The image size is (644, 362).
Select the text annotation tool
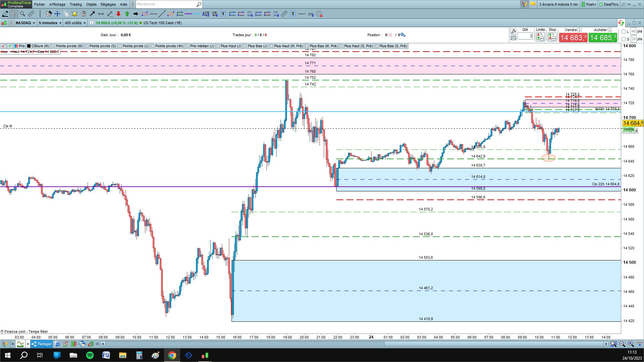coord(224,14)
